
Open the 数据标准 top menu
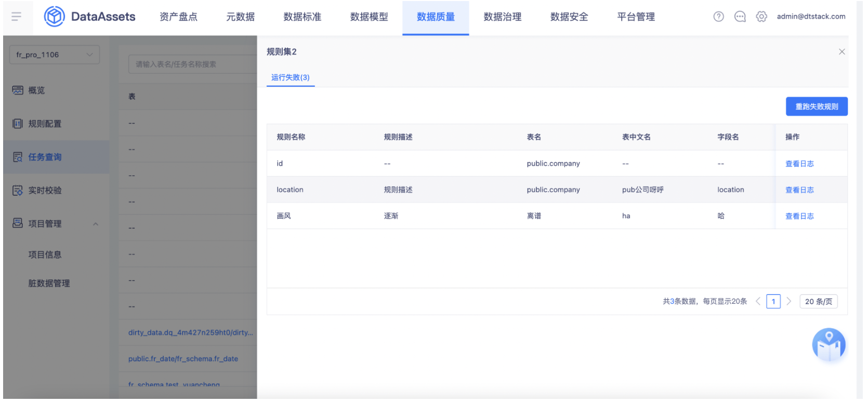303,17
